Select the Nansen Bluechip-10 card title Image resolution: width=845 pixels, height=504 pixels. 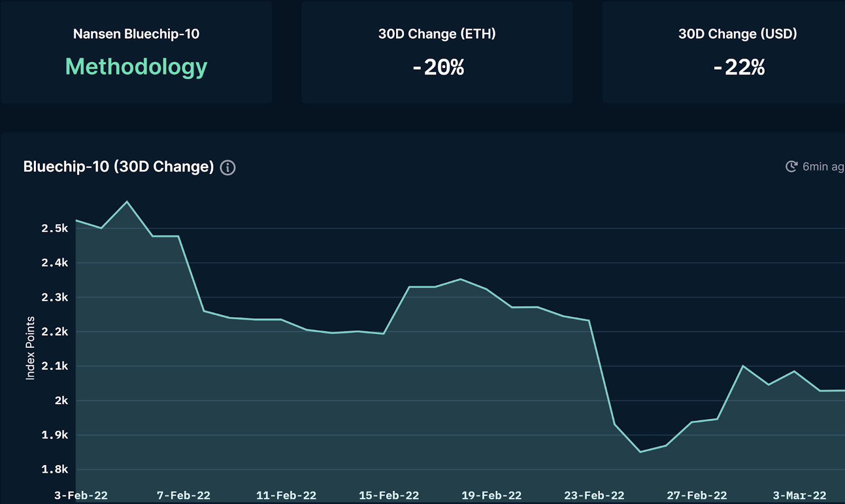click(x=136, y=34)
